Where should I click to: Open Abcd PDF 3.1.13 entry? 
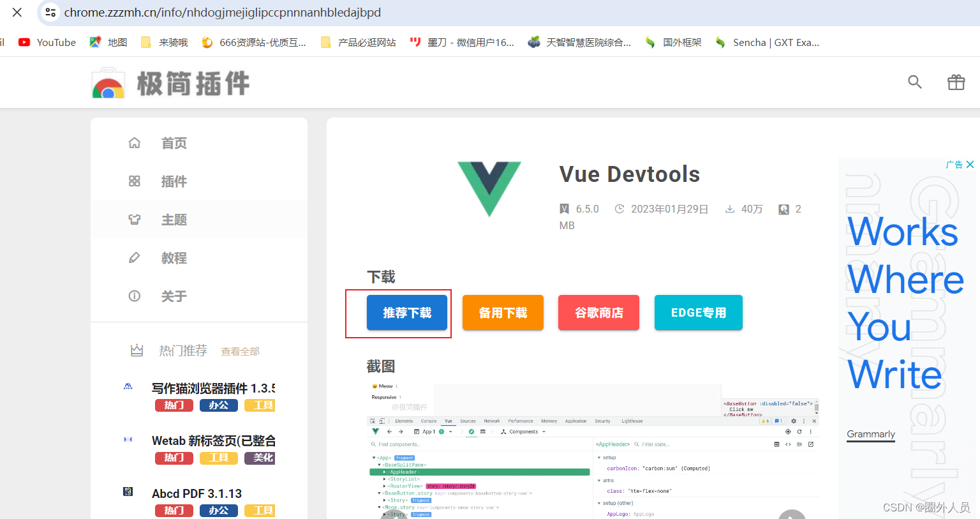197,493
